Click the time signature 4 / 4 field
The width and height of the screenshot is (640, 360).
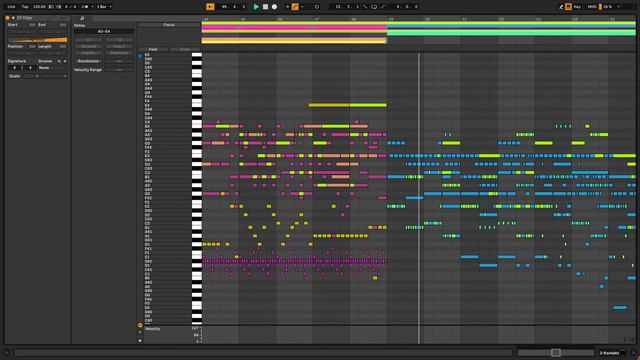(x=70, y=7)
